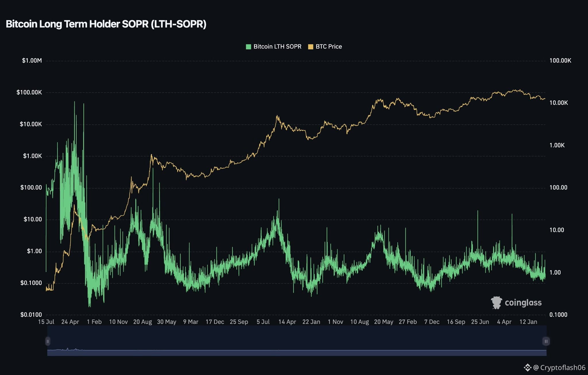The image size is (588, 375).
Task: Click the 30 May date label
Action: [x=167, y=322]
